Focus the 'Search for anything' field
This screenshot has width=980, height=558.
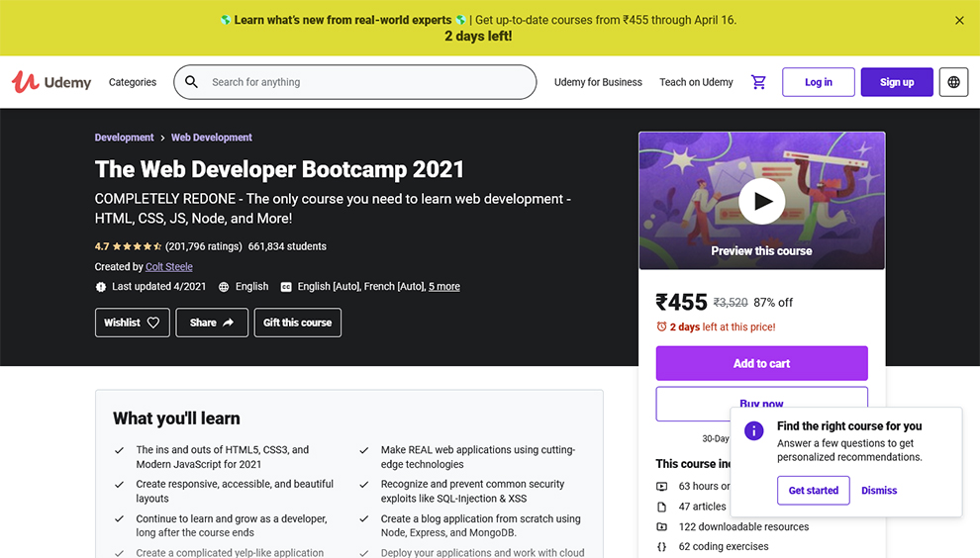(355, 82)
